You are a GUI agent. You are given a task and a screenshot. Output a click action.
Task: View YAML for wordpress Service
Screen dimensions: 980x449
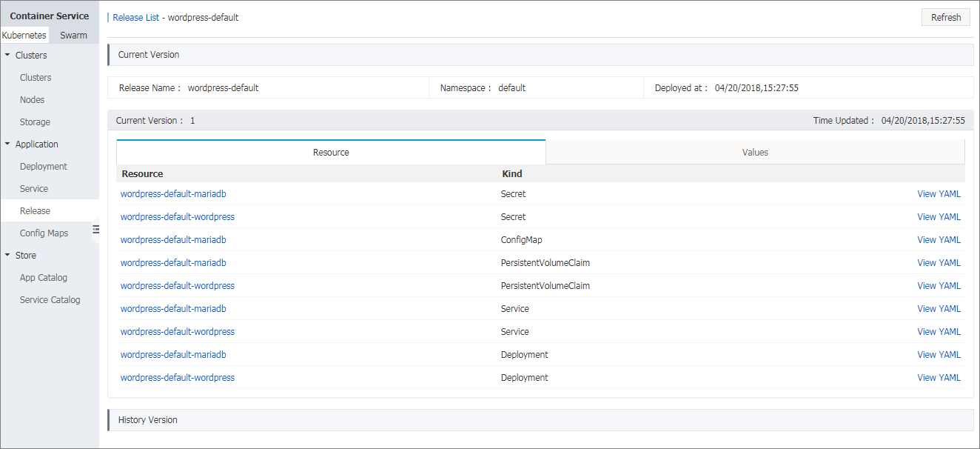[939, 331]
